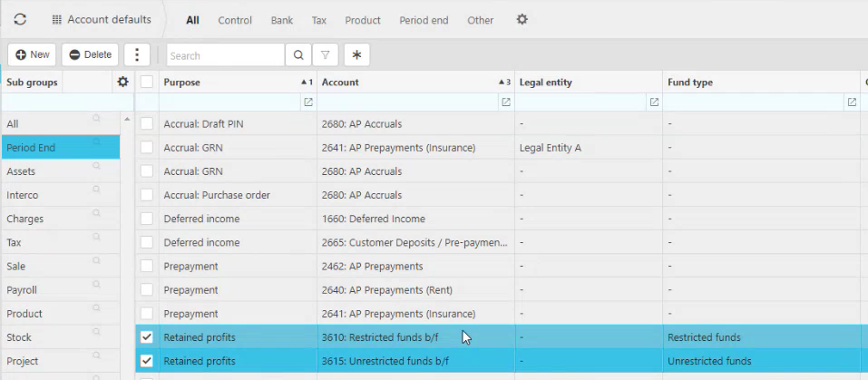Open the filter funnel button
Screen dimensions: 868x380
tap(326, 55)
